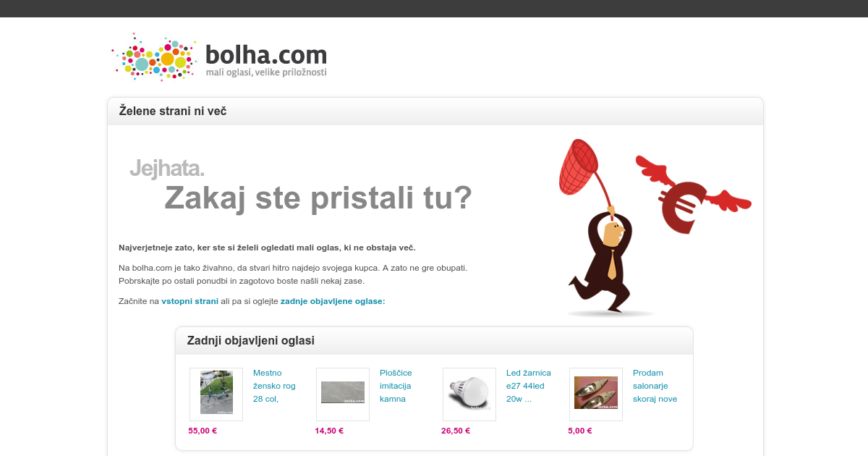Viewport: 868px width, 456px height.
Task: Open the LED bulb ad thumbnail
Action: point(469,394)
